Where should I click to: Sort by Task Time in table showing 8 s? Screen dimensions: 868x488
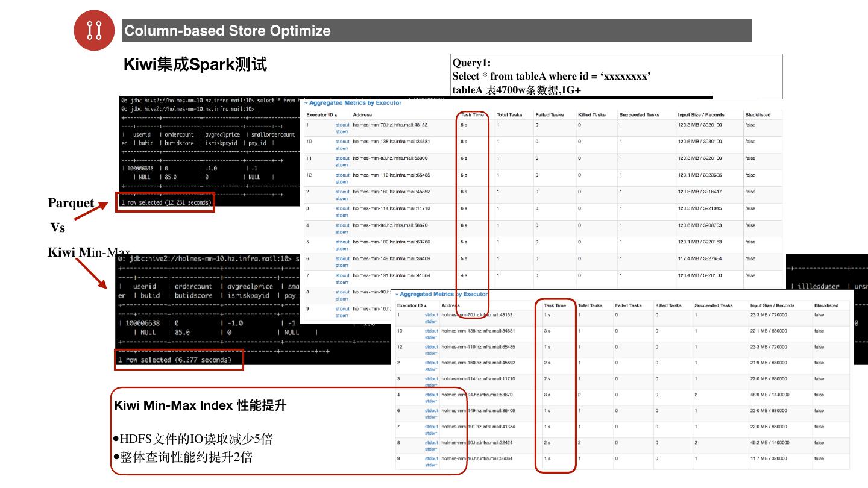tap(473, 114)
